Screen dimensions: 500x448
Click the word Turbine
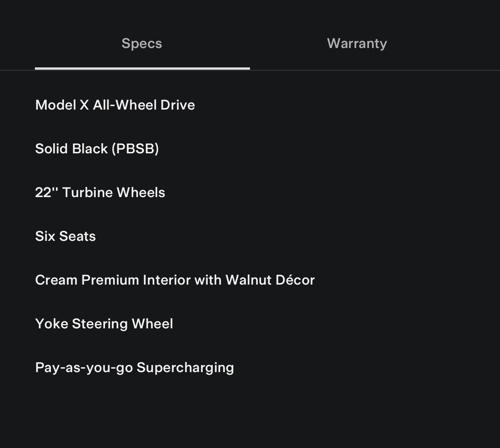(x=87, y=192)
